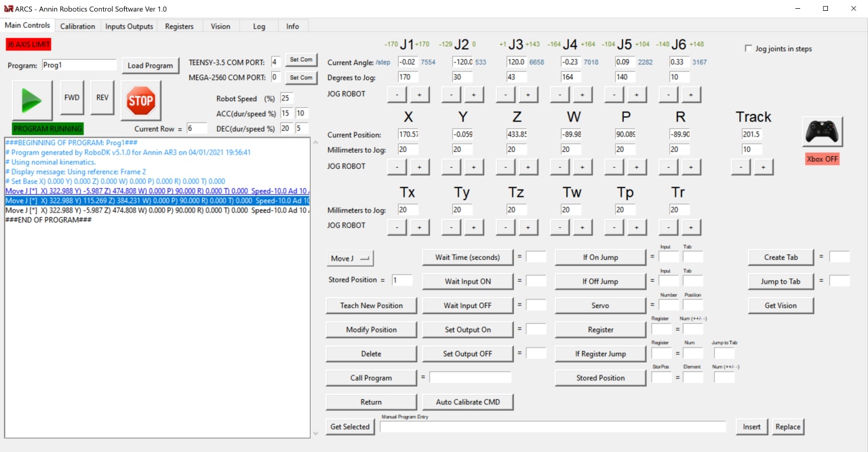Viewport: 868px width, 452px height.
Task: Jog J1 in the positive direction
Action: (419, 94)
